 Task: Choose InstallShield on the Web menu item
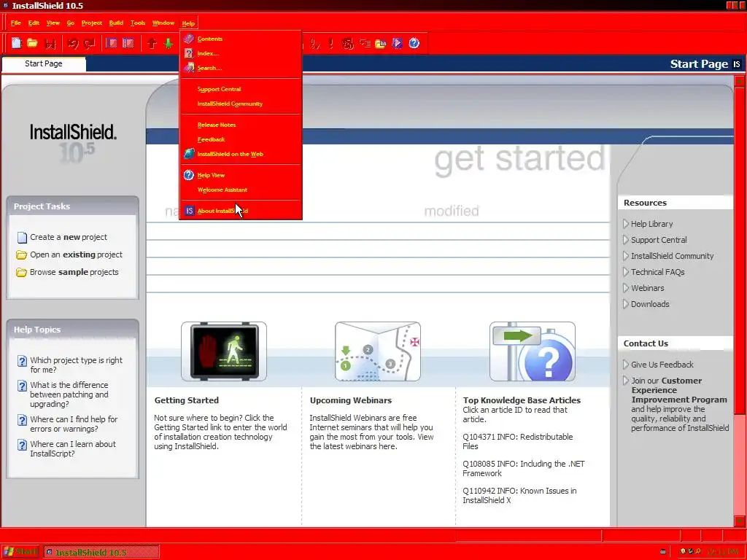click(241, 155)
